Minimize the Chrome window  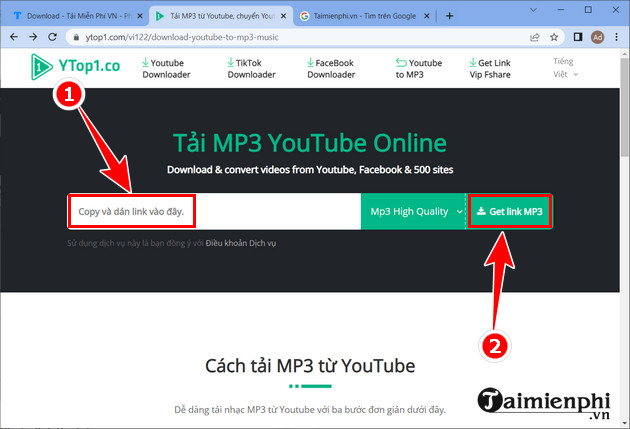click(x=561, y=10)
